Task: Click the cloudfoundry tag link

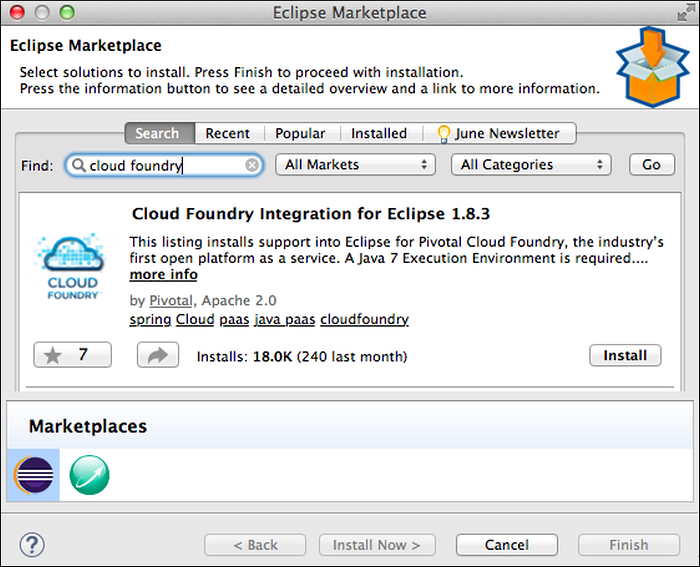Action: click(x=364, y=320)
